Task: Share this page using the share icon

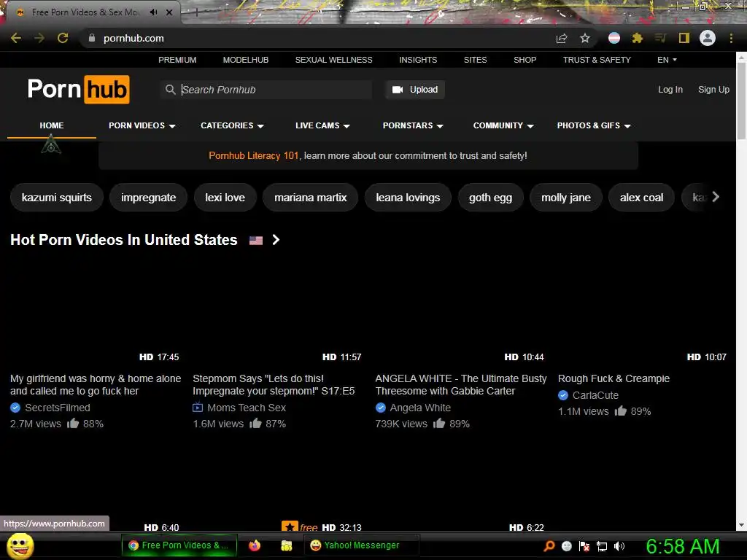Action: (x=562, y=38)
